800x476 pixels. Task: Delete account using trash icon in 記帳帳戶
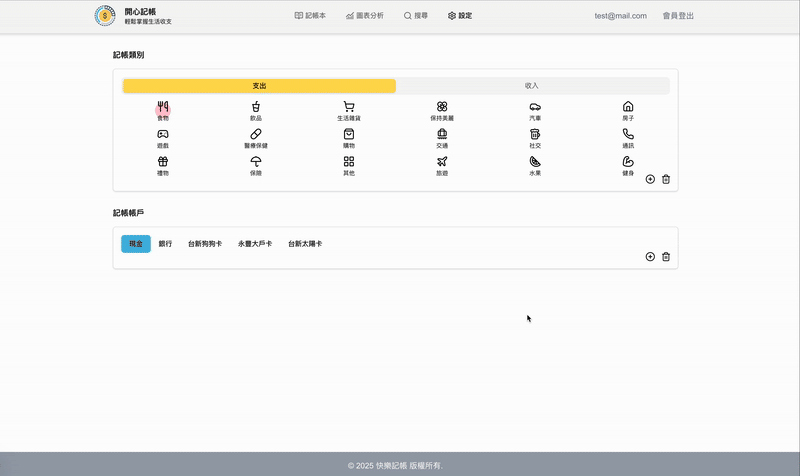(666, 257)
